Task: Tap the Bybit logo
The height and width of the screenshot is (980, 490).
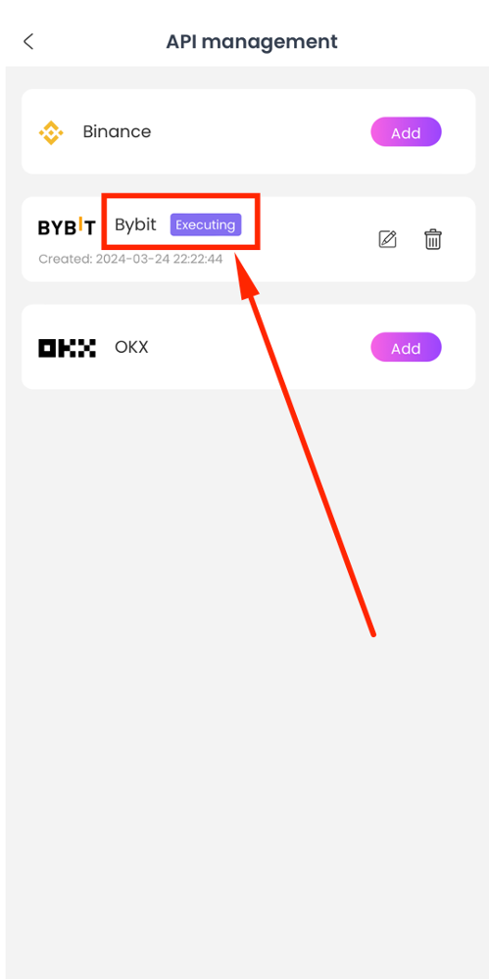Action: tap(67, 227)
